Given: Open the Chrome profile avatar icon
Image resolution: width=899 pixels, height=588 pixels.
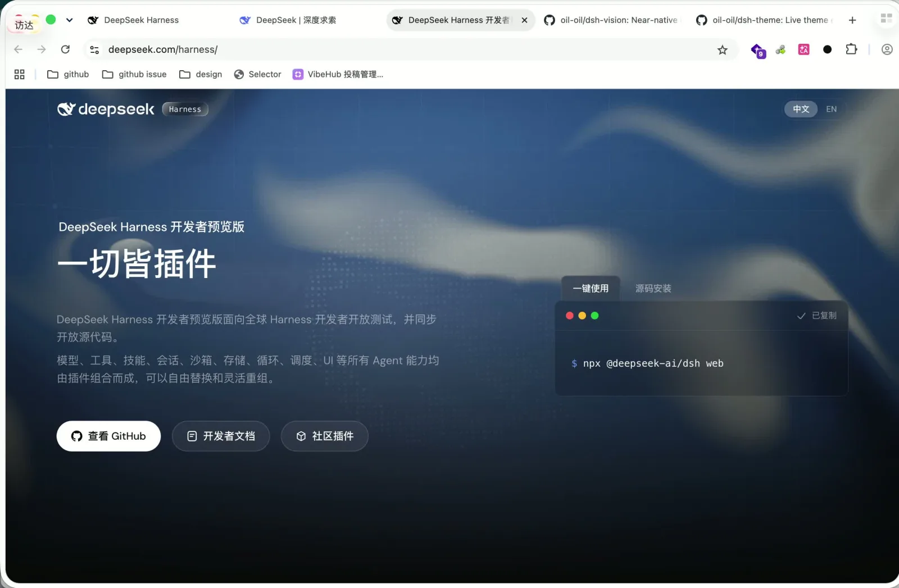Looking at the screenshot, I should click(887, 49).
